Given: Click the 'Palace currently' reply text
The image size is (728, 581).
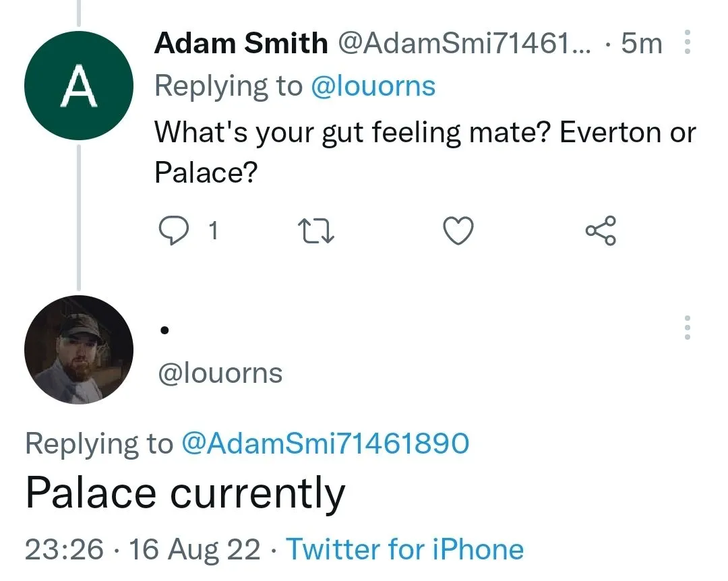Looking at the screenshot, I should [185, 494].
